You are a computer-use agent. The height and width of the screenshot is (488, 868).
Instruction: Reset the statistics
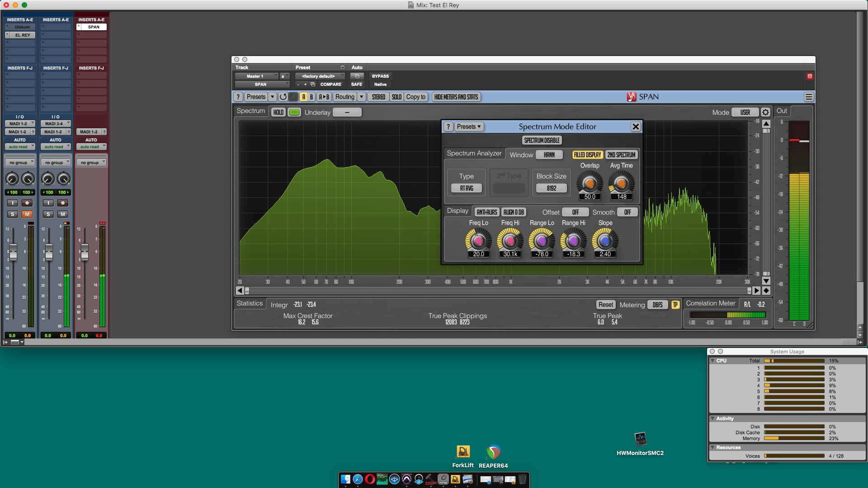[x=605, y=305]
